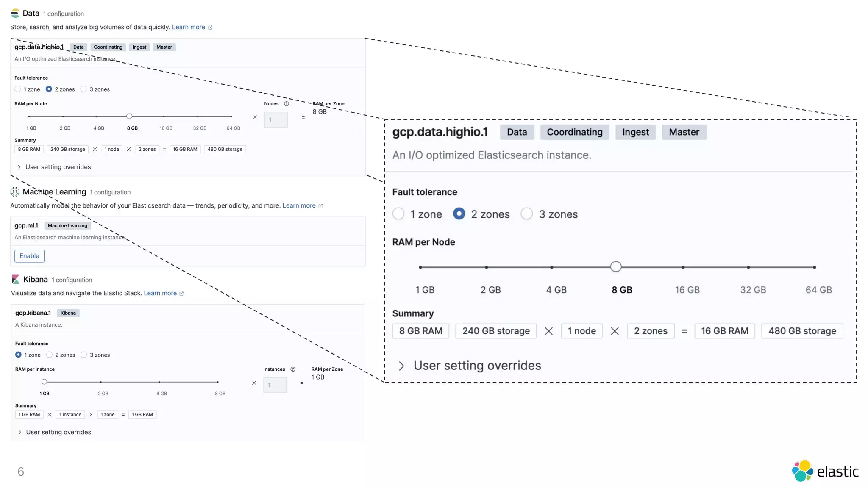Expand user setting overrides in enlarged panel

pyautogui.click(x=401, y=366)
